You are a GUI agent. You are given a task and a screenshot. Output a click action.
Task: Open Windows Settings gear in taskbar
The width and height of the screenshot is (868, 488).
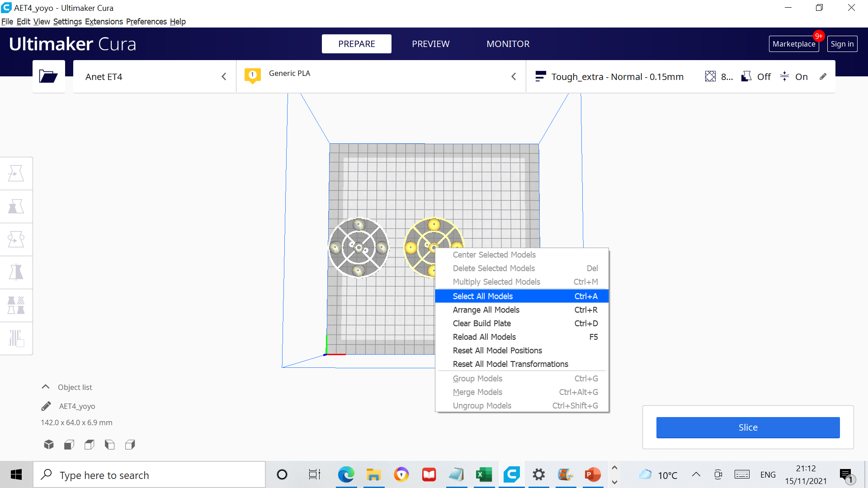coord(539,474)
